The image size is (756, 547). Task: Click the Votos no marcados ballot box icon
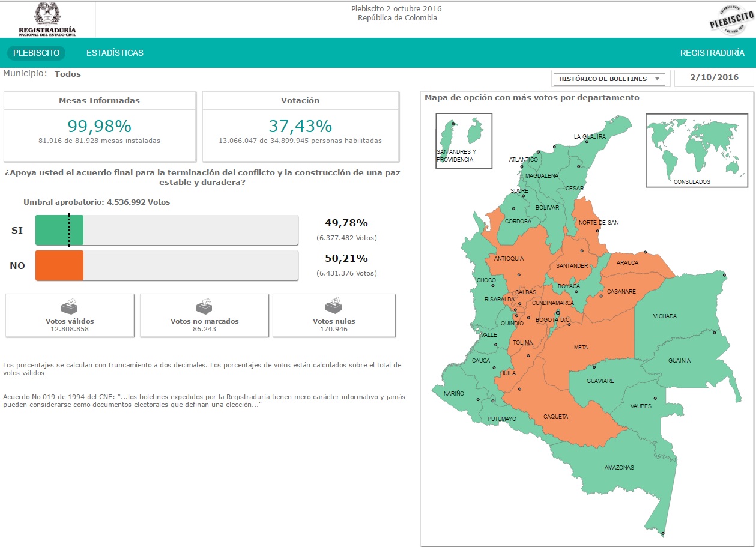(x=204, y=306)
